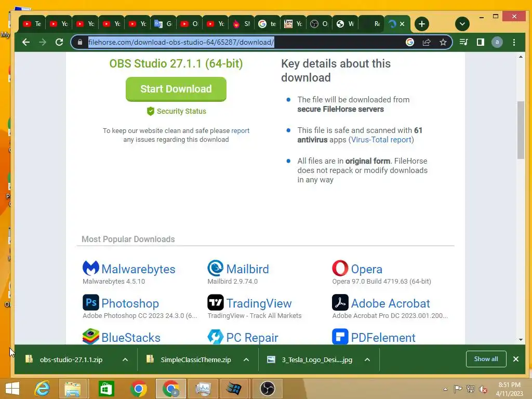
Task: Expand options for SimpleClassicTheme.zip download
Action: (x=246, y=360)
